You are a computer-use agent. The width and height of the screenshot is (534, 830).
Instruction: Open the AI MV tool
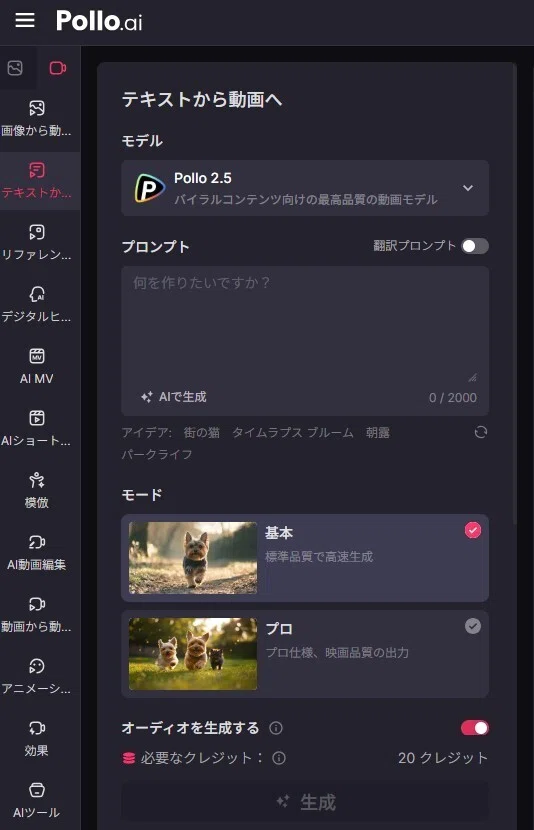pyautogui.click(x=37, y=366)
